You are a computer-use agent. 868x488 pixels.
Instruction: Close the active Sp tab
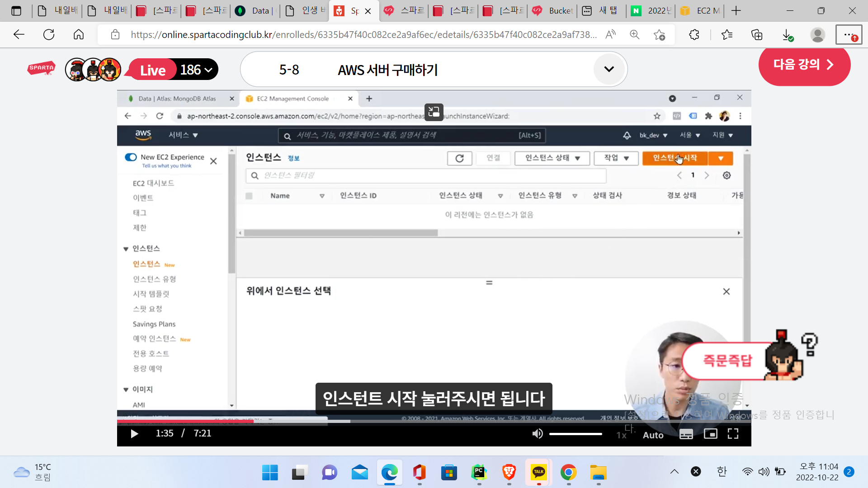(x=368, y=11)
